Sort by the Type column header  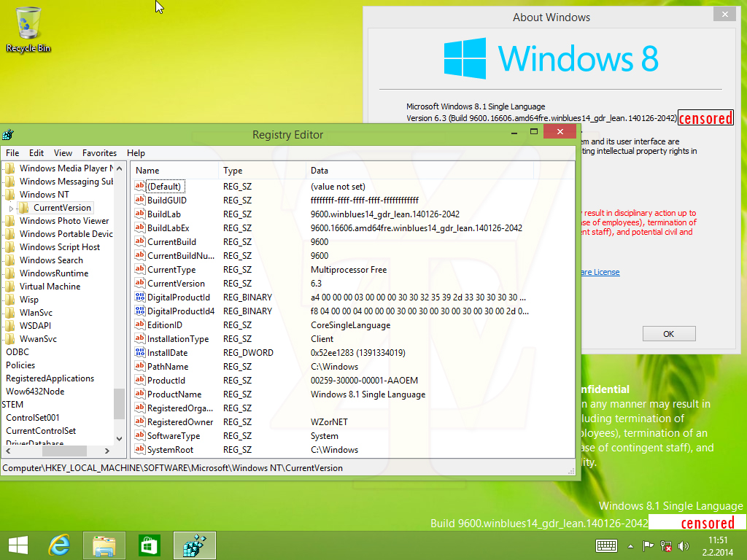(x=262, y=171)
